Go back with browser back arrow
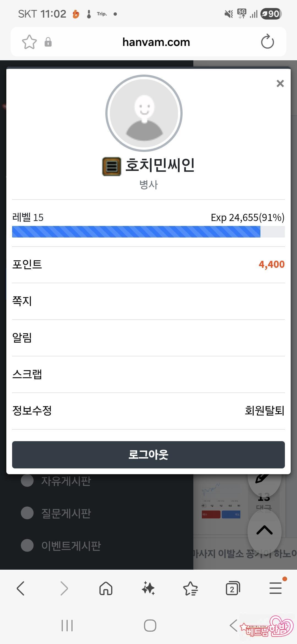Viewport: 297px width, 644px height. [x=21, y=589]
